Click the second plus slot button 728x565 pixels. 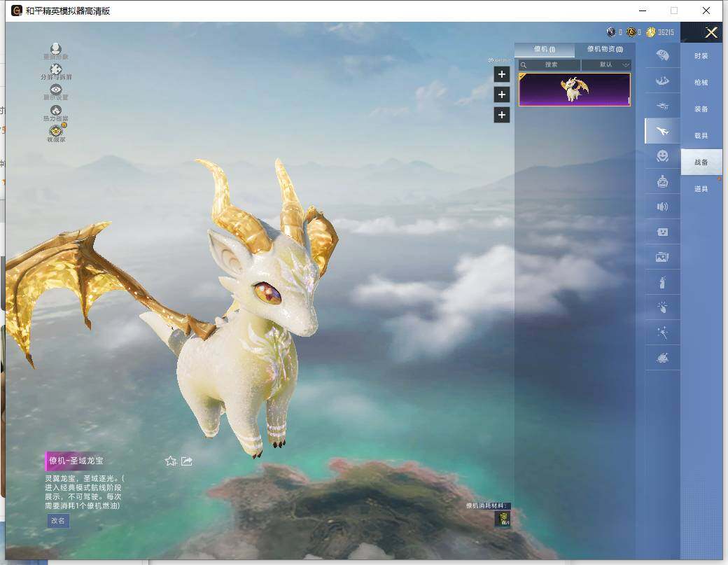tap(501, 95)
